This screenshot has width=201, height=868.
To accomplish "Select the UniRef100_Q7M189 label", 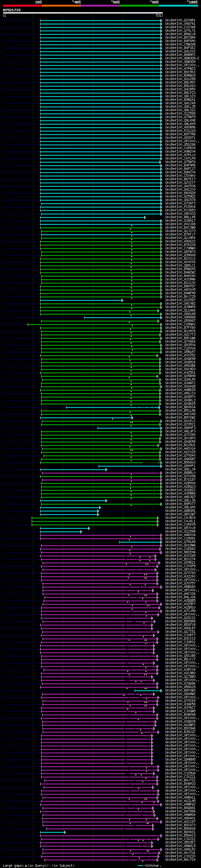I will tap(180, 542).
